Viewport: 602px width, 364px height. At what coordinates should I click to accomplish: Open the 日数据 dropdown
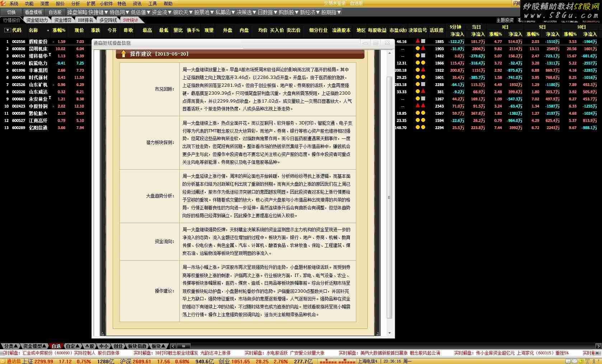coord(268,12)
